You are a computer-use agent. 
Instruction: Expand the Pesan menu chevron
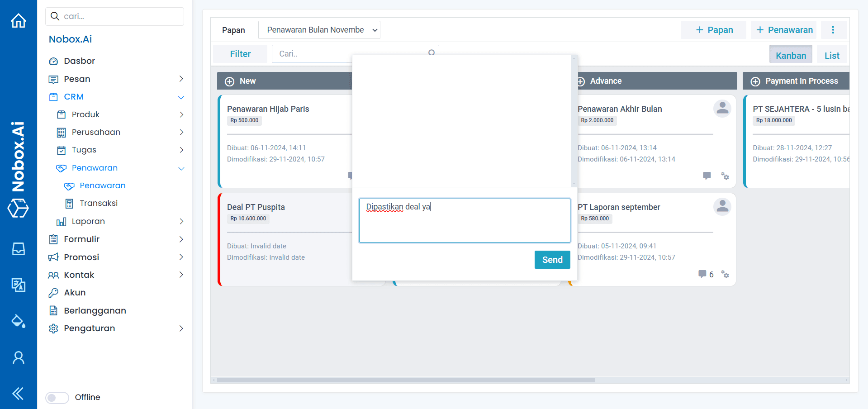(181, 79)
